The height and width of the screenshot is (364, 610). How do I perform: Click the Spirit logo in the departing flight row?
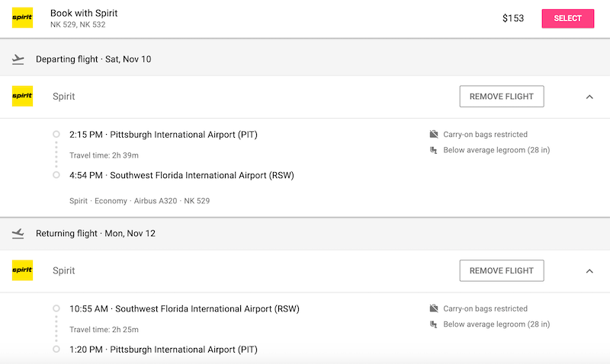tap(22, 96)
